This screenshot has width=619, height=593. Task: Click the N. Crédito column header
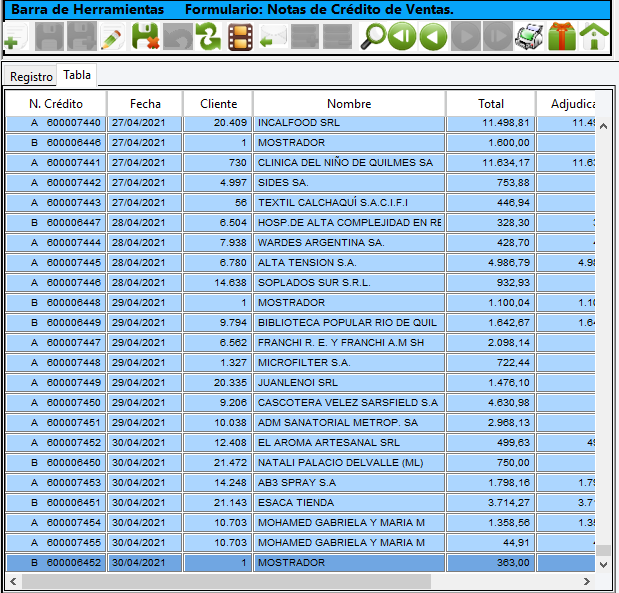(56, 104)
